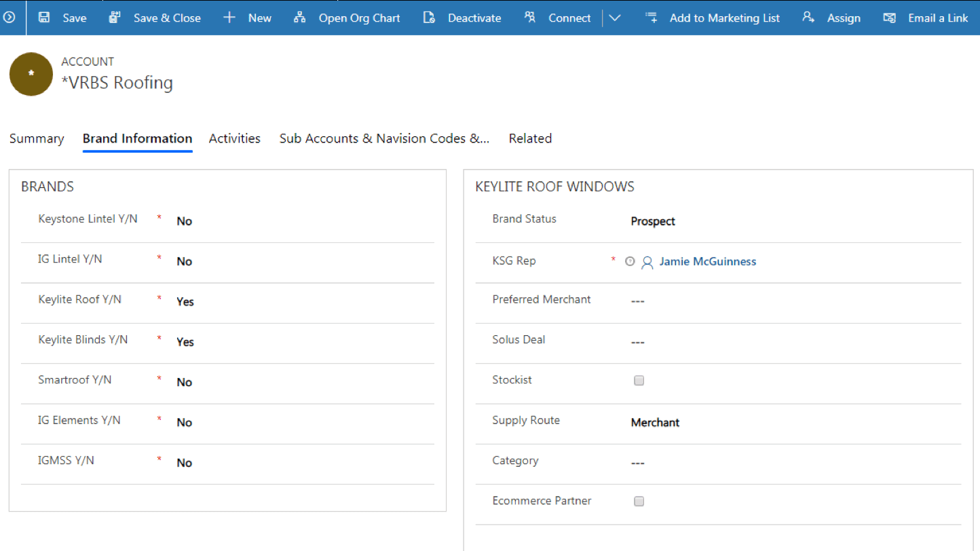Create a New record
This screenshot has height=551, width=980.
(247, 18)
